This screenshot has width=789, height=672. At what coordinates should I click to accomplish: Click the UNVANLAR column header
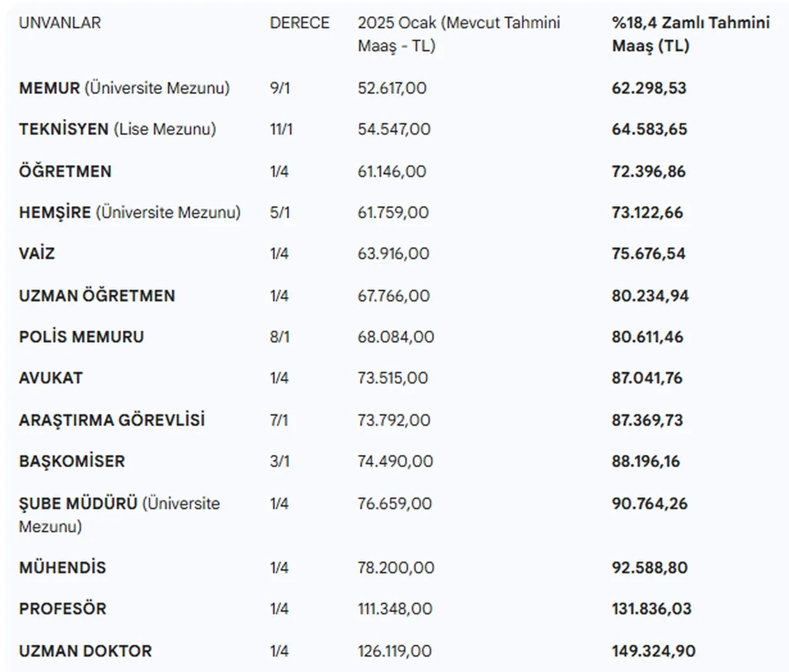[x=60, y=23]
